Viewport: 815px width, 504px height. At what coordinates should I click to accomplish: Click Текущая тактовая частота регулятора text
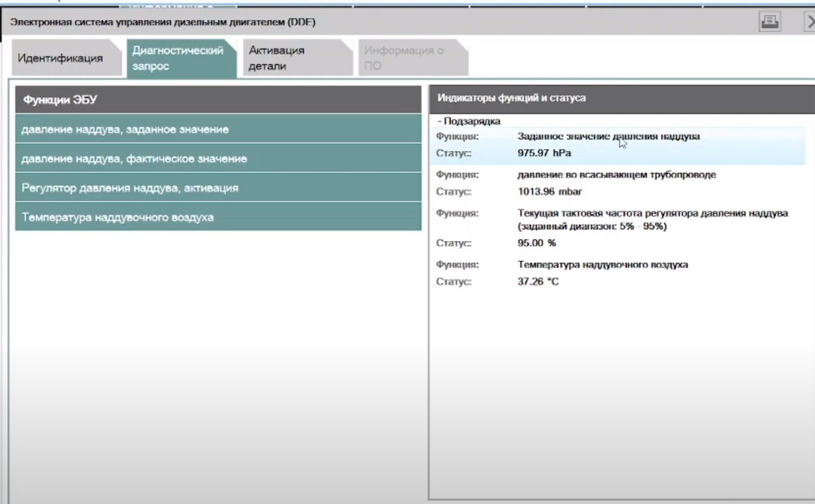click(x=653, y=220)
